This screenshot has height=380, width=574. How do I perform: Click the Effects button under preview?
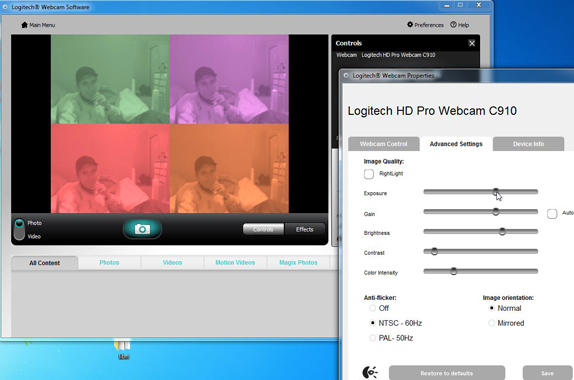(x=305, y=229)
